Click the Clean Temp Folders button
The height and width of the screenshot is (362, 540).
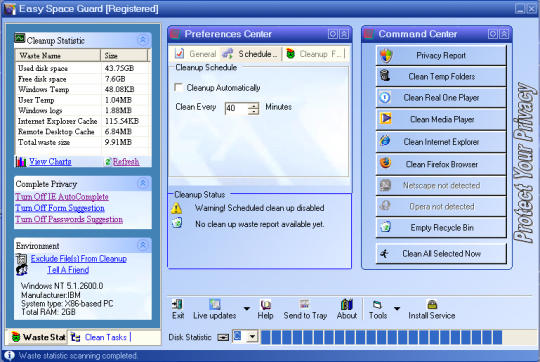(441, 76)
